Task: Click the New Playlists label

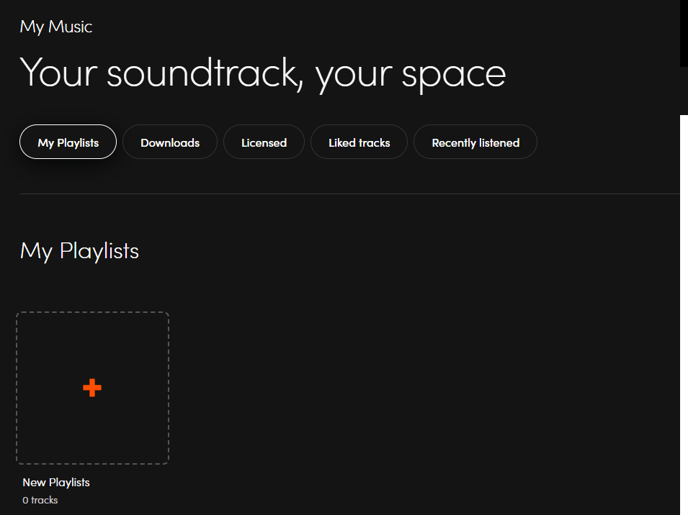Action: 56,483
